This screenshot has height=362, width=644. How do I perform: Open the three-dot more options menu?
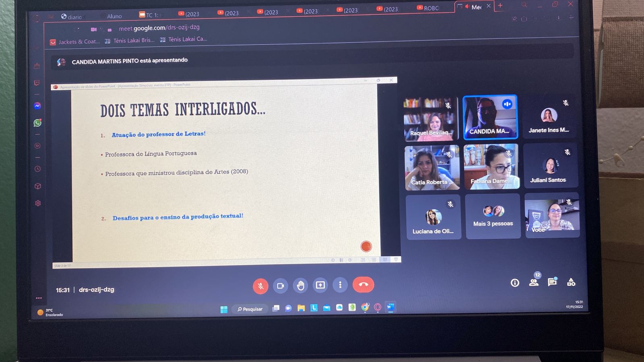[340, 285]
